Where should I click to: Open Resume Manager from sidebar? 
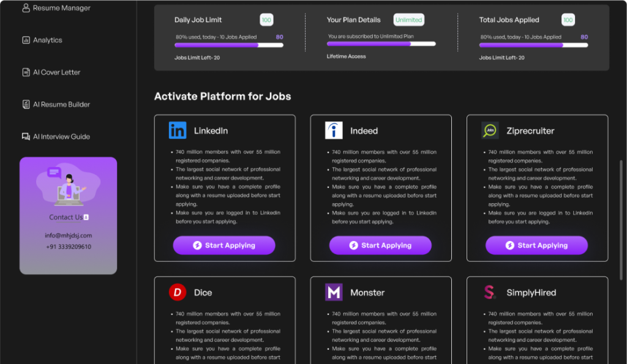tap(56, 8)
